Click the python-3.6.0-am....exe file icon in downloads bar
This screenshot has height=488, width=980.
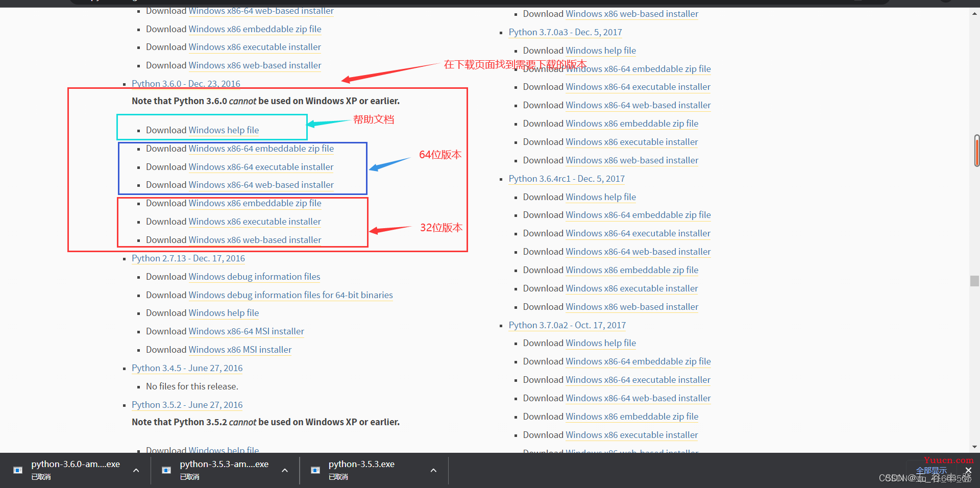(18, 470)
